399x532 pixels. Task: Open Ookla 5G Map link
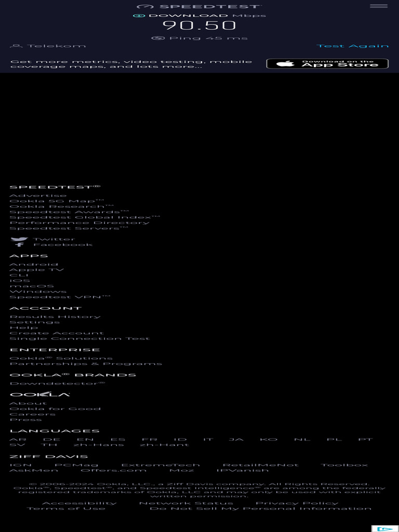pos(57,201)
